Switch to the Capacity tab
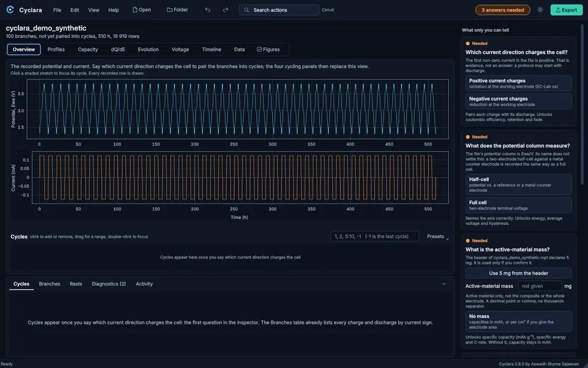Viewport: 588px width, 368px height. tap(88, 49)
